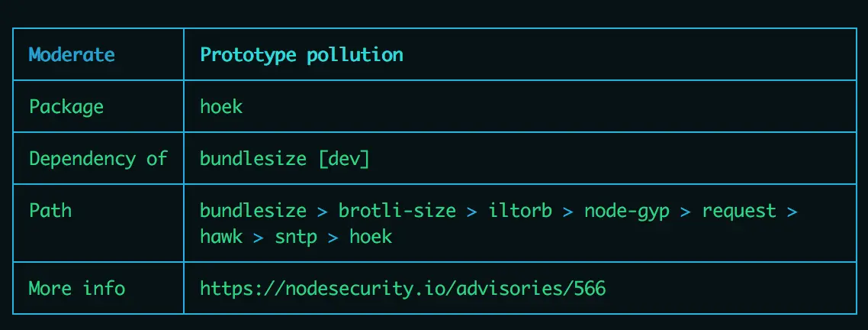Click node-gyp in the dependency path

pyautogui.click(x=627, y=212)
